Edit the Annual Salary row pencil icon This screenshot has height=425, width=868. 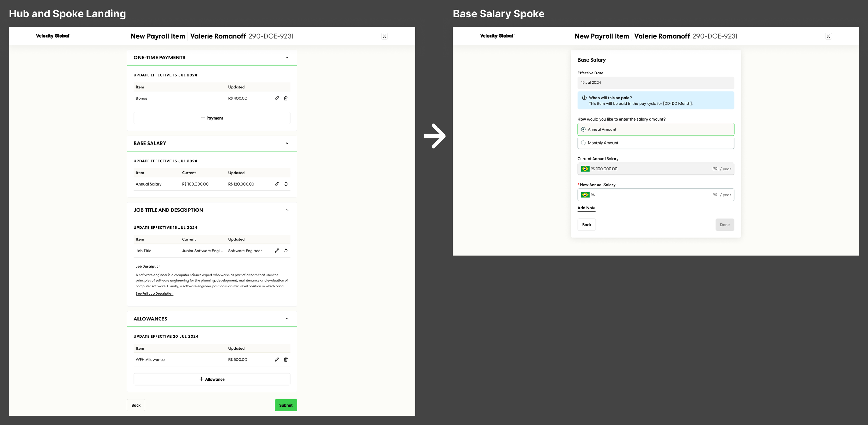tap(277, 184)
